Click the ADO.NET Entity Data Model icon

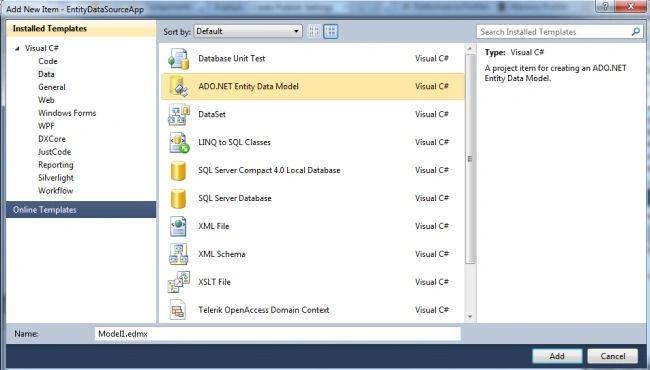click(x=179, y=87)
